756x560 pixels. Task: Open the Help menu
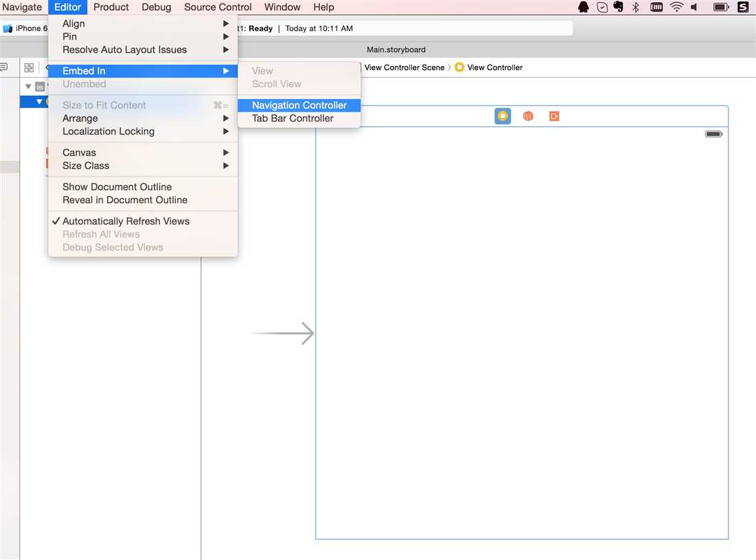(323, 8)
